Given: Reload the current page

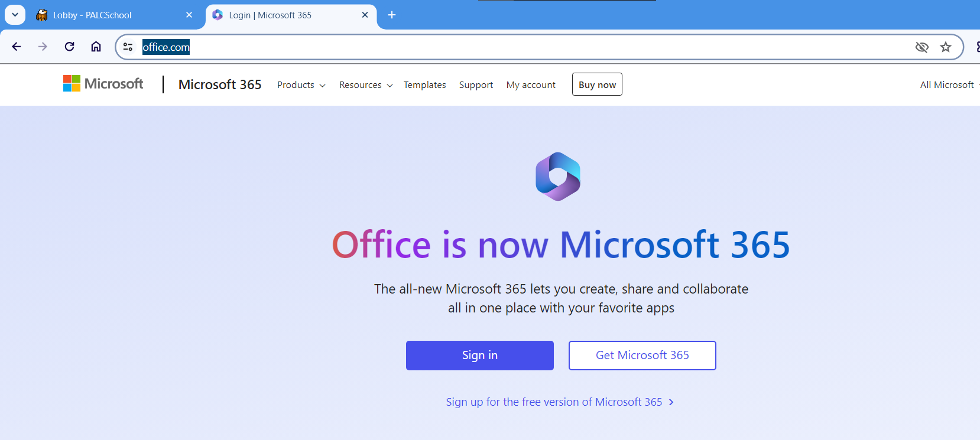Looking at the screenshot, I should (x=69, y=47).
